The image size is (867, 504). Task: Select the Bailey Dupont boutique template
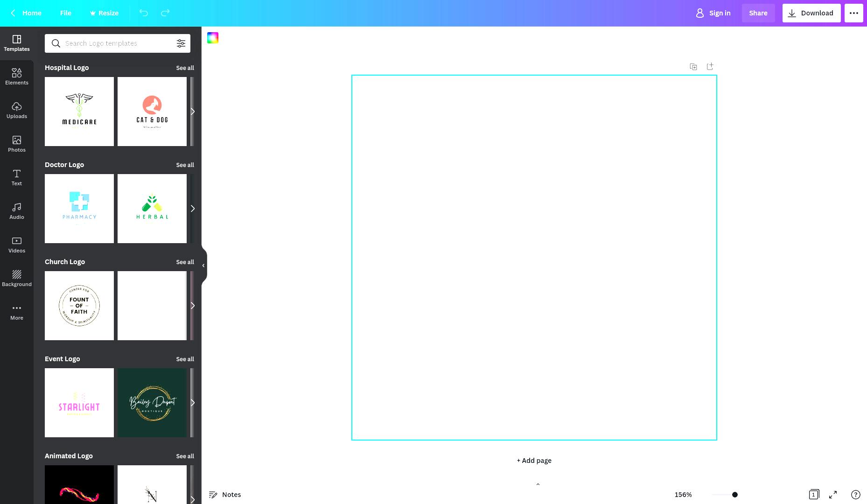coord(152,403)
